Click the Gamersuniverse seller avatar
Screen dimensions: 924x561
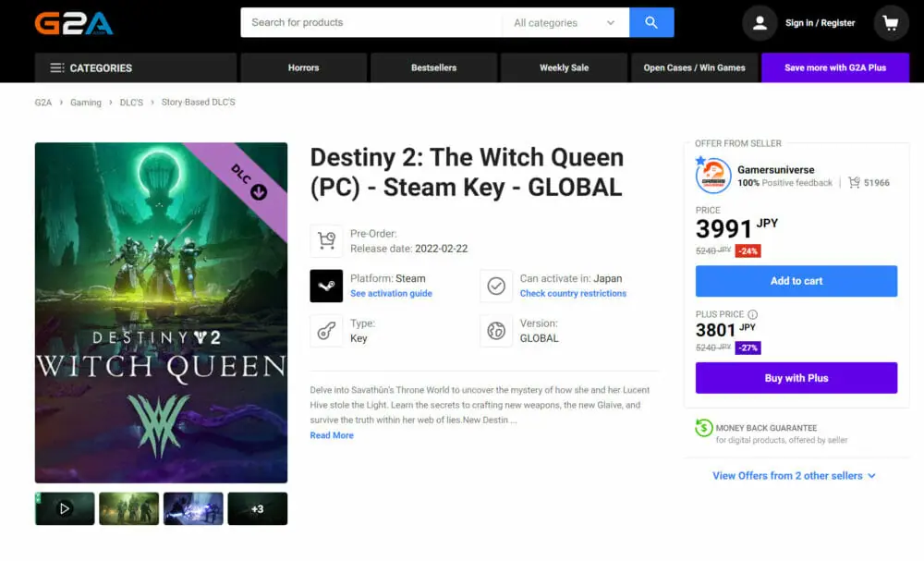(713, 176)
